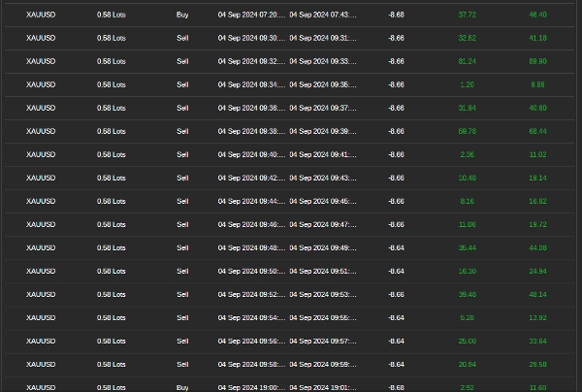Screen dimensions: 582x392
Task: Click the net value 44.08
Action: pos(537,247)
